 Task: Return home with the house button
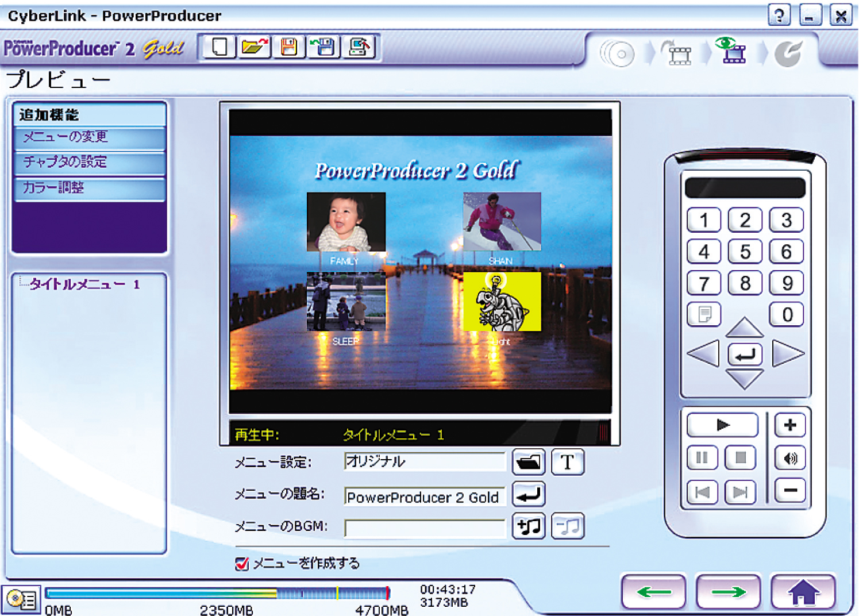(803, 592)
